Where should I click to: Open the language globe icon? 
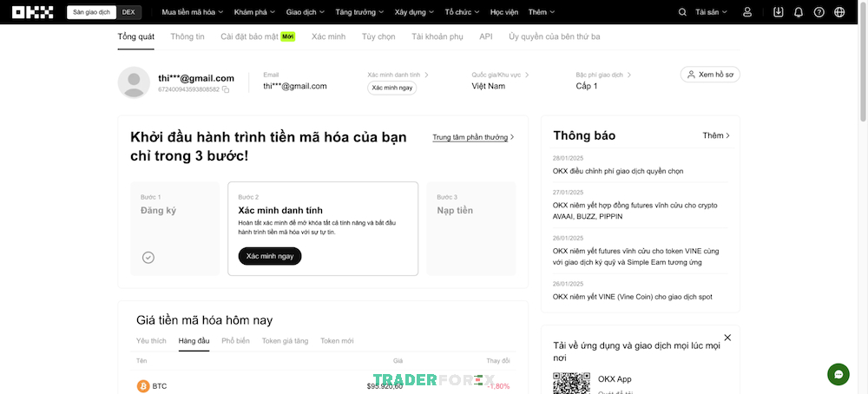pos(839,12)
